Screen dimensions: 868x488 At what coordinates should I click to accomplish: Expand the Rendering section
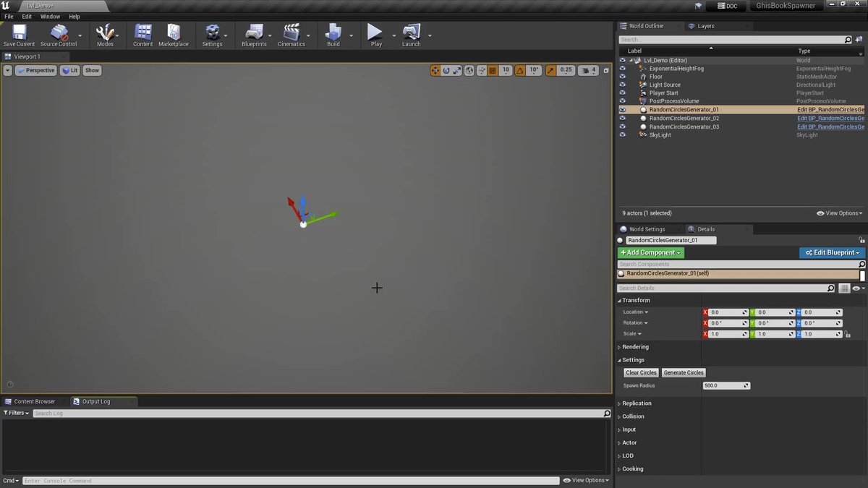635,347
